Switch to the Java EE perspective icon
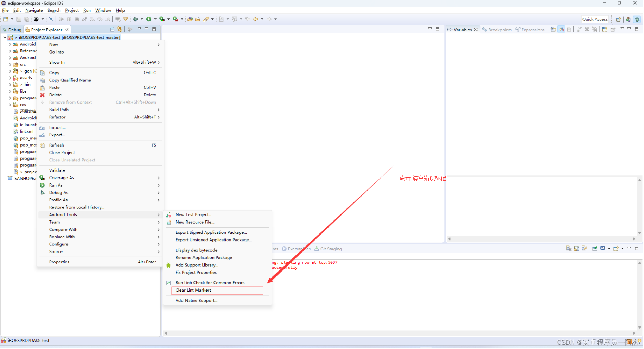The image size is (644, 349). coord(629,19)
